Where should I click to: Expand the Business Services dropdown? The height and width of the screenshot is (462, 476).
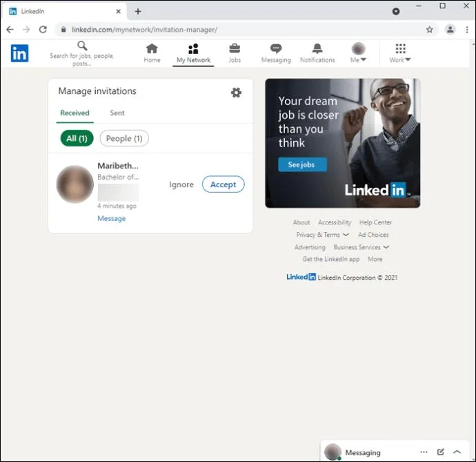pyautogui.click(x=361, y=247)
